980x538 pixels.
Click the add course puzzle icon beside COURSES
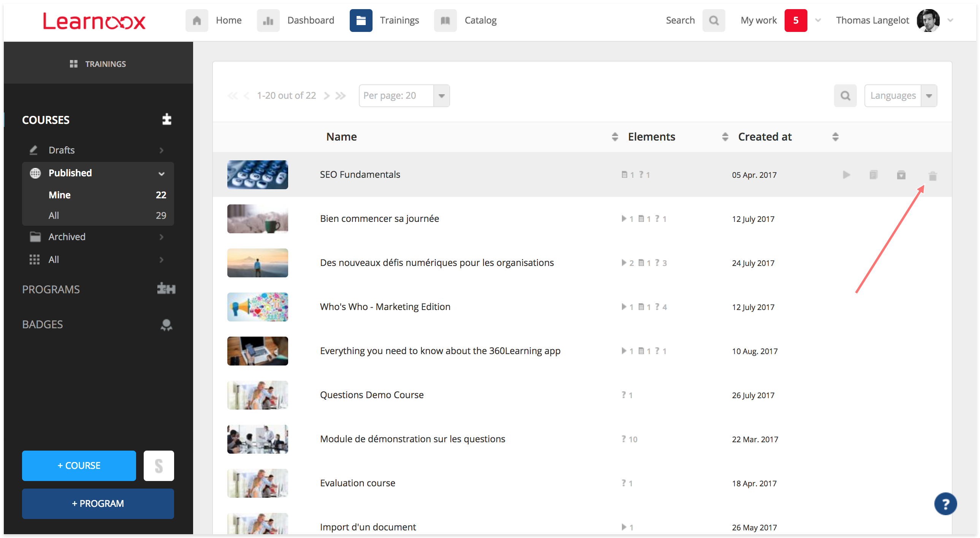(x=167, y=119)
